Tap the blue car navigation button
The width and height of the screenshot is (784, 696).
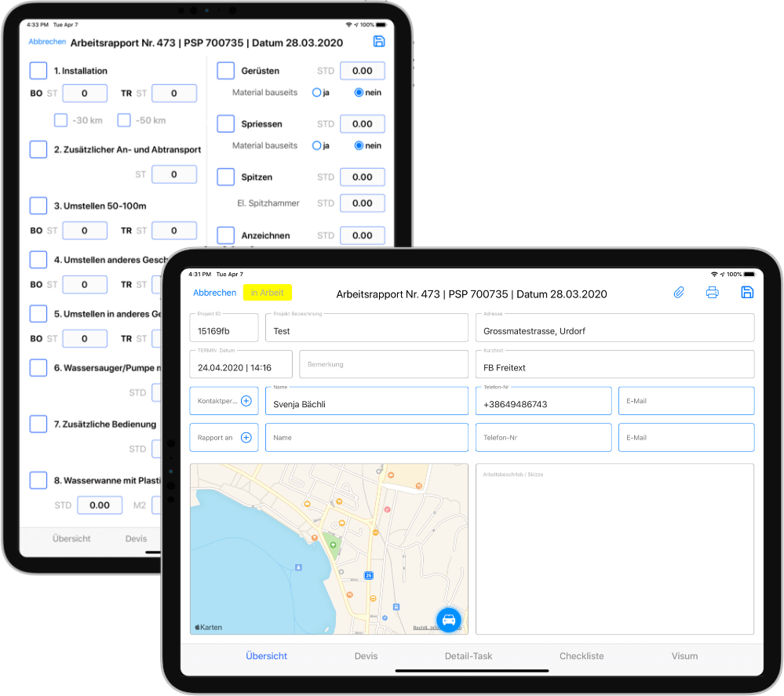click(x=449, y=620)
